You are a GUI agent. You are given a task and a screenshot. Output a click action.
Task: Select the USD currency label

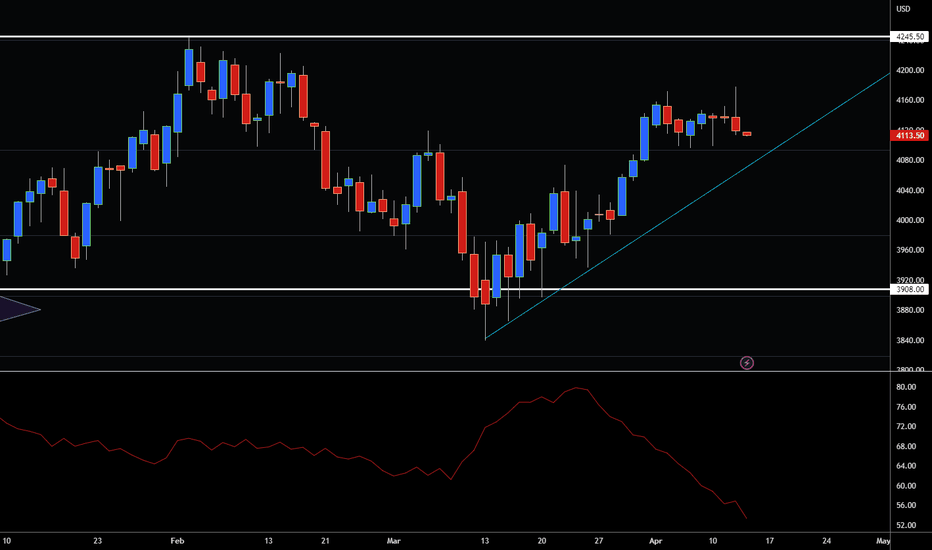click(x=903, y=9)
